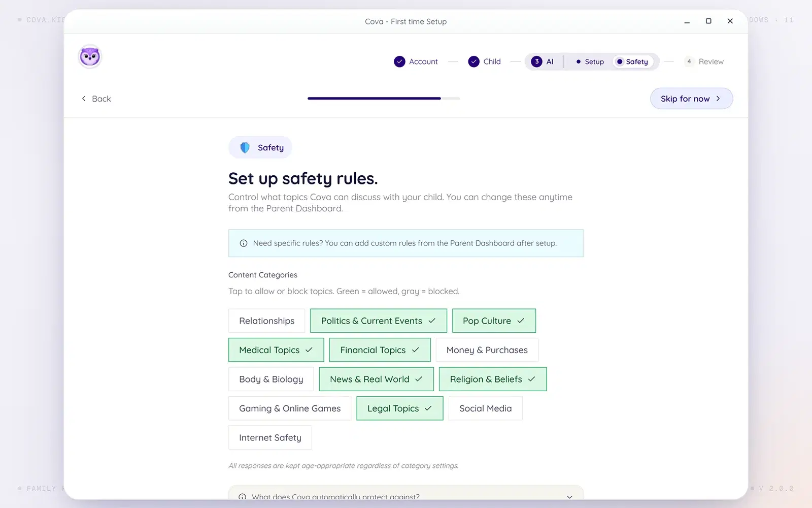Click the 'Set up safety rules.' heading

click(303, 178)
